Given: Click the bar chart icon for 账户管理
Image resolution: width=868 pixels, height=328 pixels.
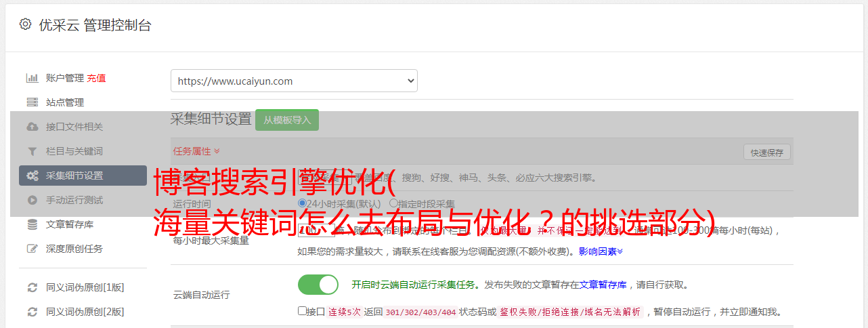Looking at the screenshot, I should point(32,78).
